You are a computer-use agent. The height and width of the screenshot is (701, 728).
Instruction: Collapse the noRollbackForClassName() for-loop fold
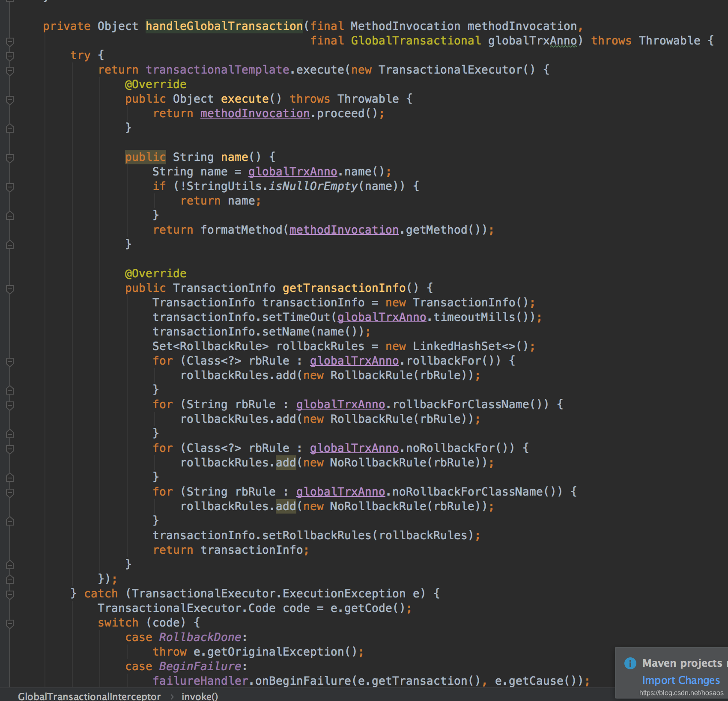(10, 492)
